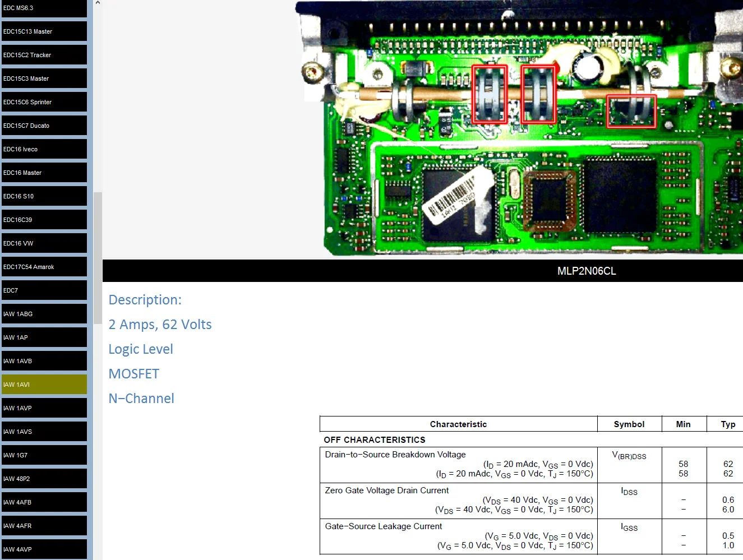Viewport: 743px width, 560px height.
Task: Click the sidebar scroll-up arrow
Action: [98, 3]
